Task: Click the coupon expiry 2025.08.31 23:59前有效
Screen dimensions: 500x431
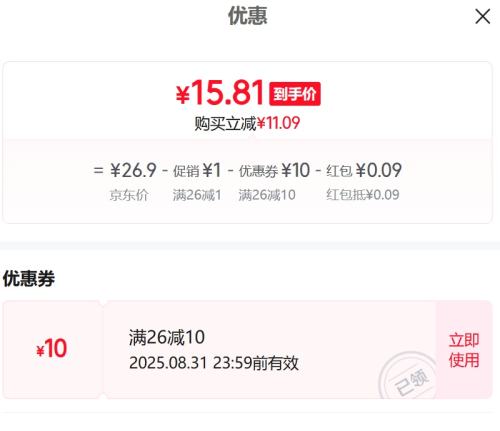Action: [214, 363]
